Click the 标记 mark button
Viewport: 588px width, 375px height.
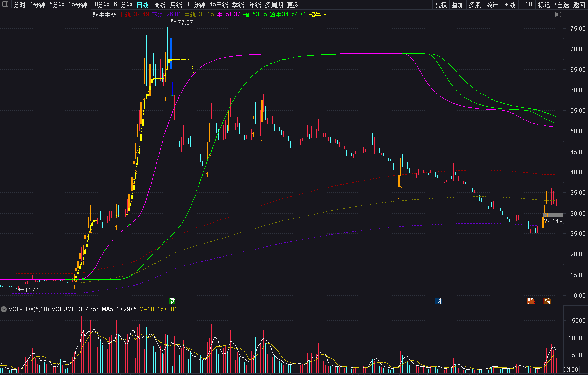click(544, 5)
